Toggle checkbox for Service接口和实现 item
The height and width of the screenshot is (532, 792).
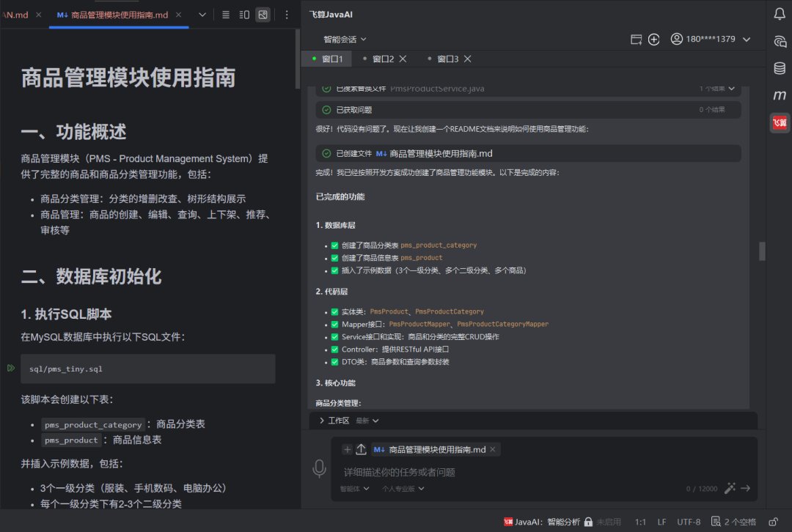click(x=334, y=336)
